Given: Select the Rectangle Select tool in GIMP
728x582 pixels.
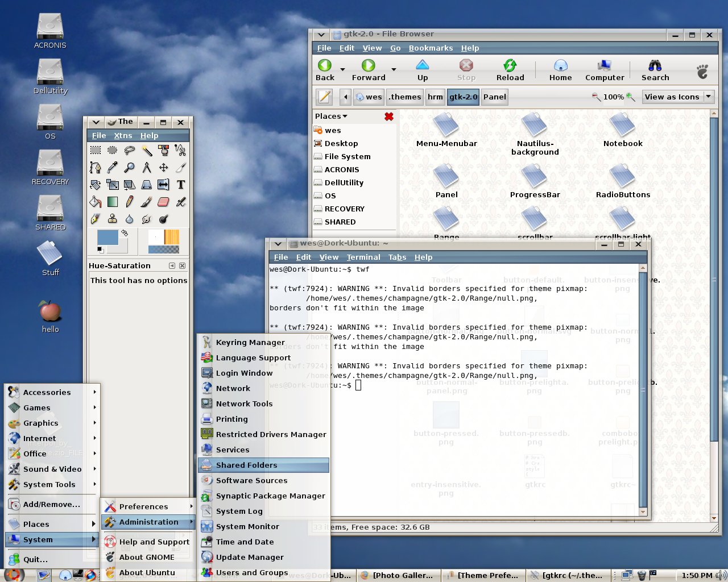Looking at the screenshot, I should (x=96, y=151).
